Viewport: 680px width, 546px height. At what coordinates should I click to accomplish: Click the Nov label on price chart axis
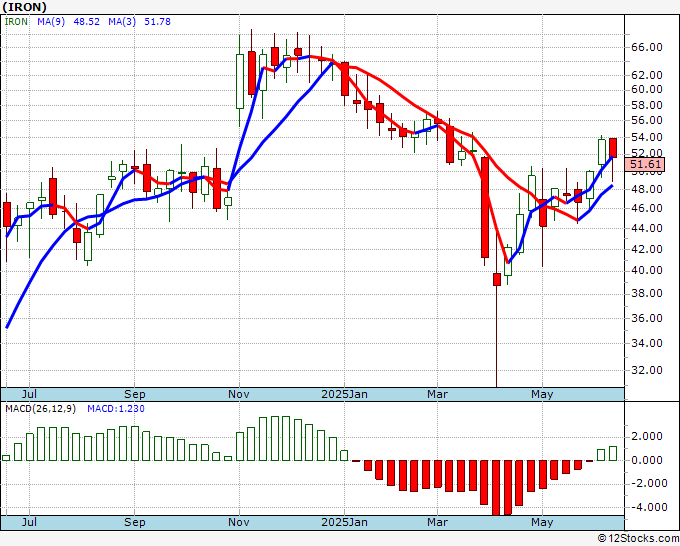coord(239,394)
